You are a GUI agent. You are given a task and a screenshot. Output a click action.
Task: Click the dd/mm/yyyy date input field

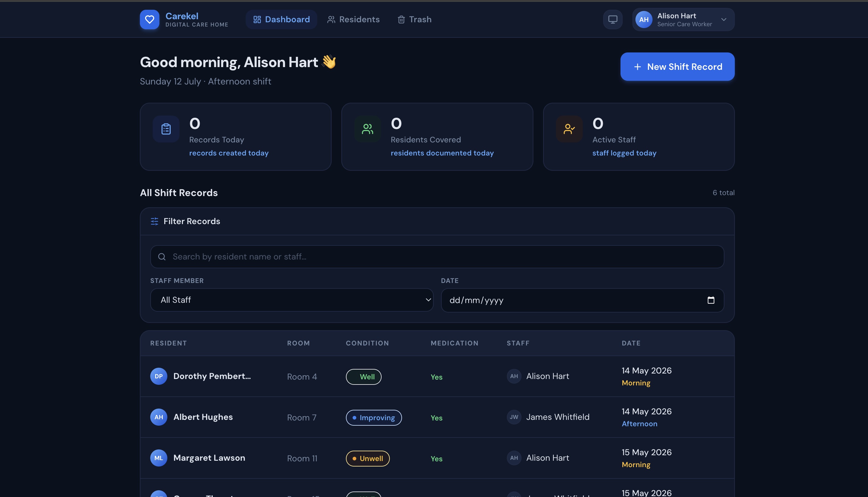(x=582, y=300)
